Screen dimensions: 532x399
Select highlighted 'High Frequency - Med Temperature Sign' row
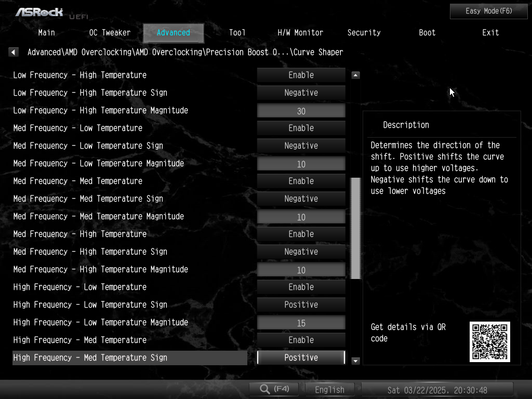tap(129, 357)
